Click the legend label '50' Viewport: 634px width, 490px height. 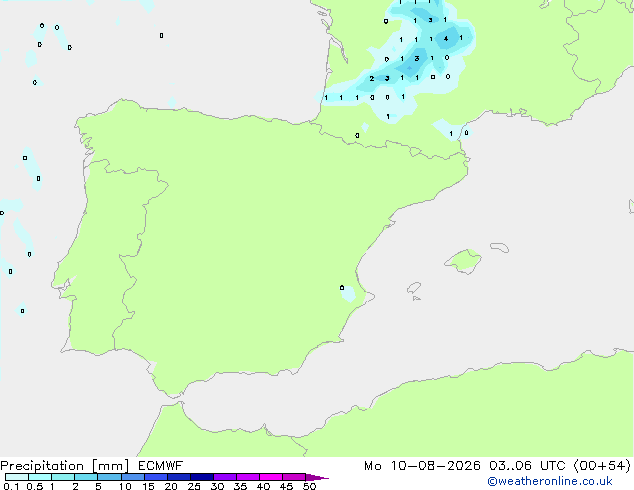309,486
